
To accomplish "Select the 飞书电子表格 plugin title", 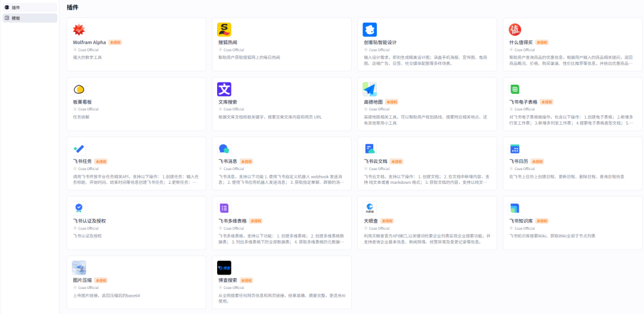I will 524,102.
